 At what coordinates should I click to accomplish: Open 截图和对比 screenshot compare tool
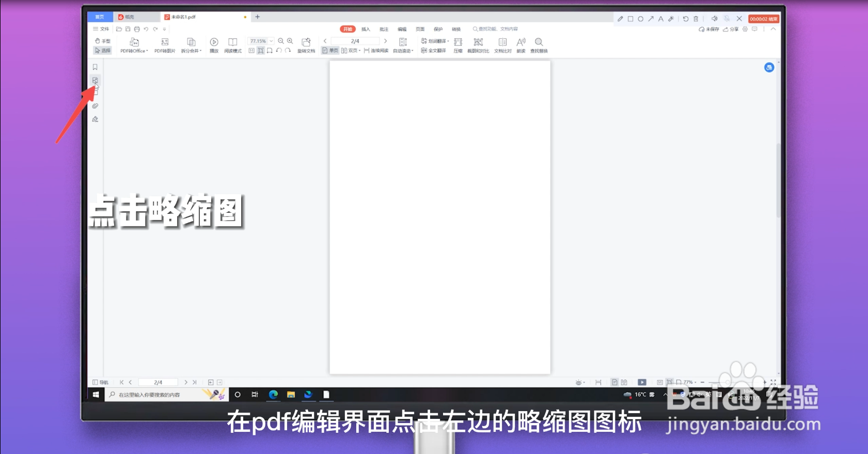pyautogui.click(x=478, y=45)
